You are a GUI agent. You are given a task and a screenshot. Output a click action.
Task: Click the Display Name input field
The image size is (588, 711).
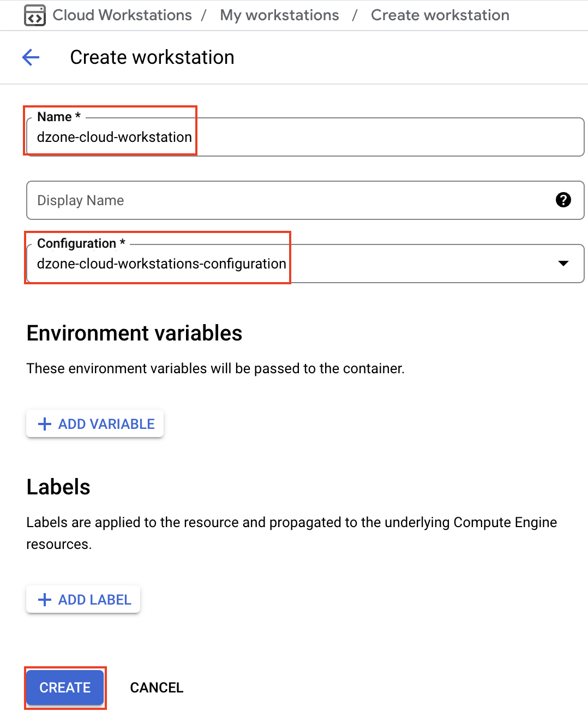point(273,200)
